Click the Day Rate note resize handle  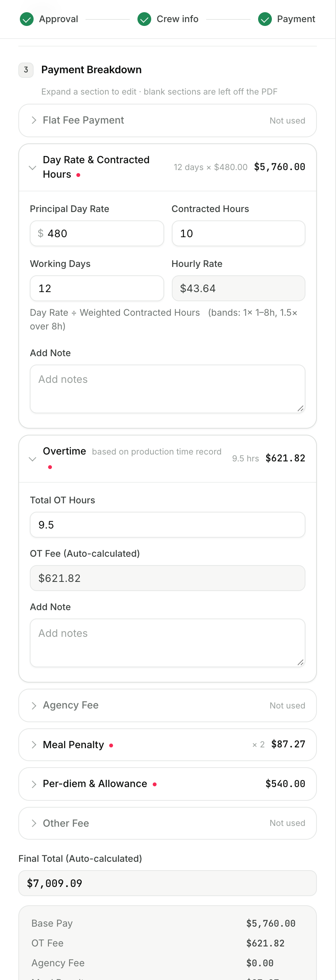300,408
